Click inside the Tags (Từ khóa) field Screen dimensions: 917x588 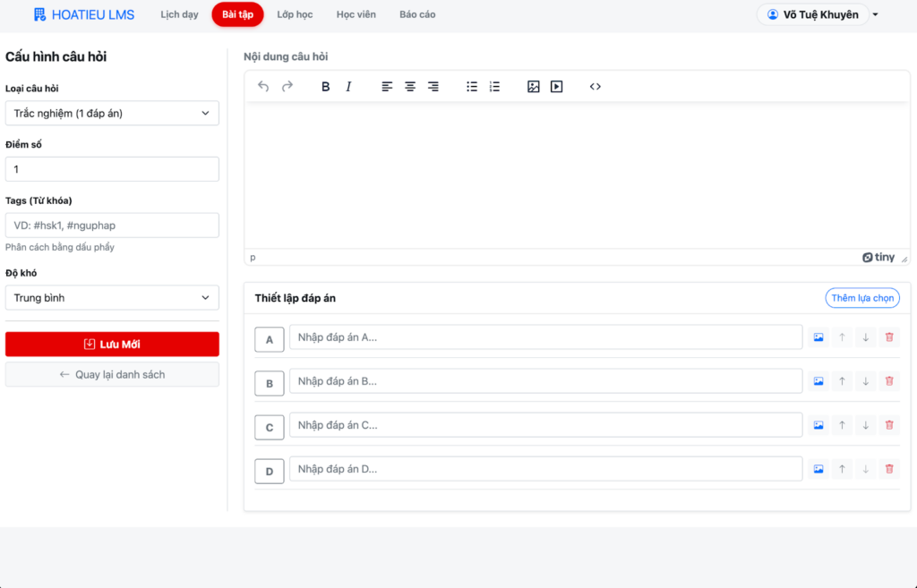pyautogui.click(x=112, y=226)
